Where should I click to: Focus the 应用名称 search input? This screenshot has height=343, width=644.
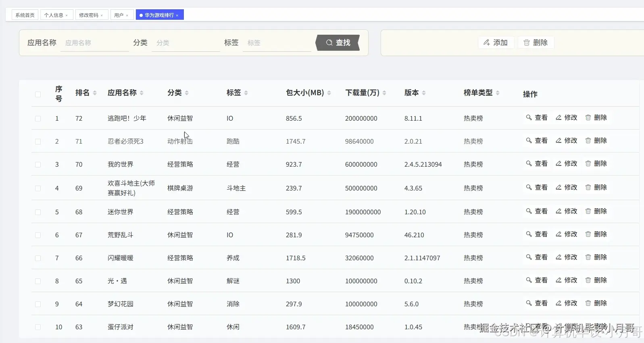point(95,43)
